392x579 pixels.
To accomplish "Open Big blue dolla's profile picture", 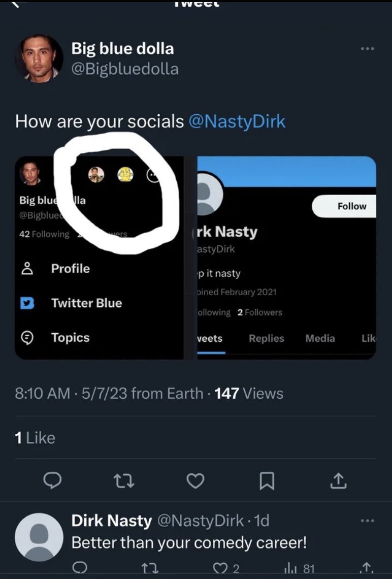I will point(39,58).
